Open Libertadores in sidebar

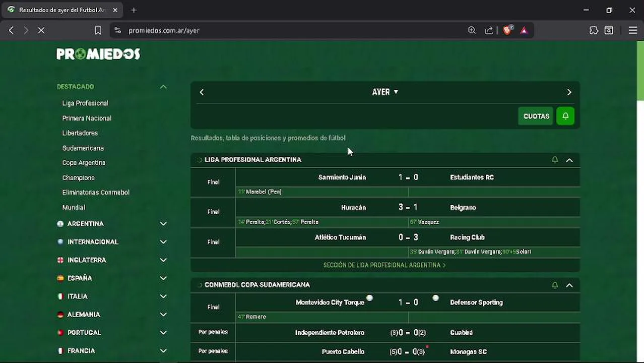click(80, 133)
